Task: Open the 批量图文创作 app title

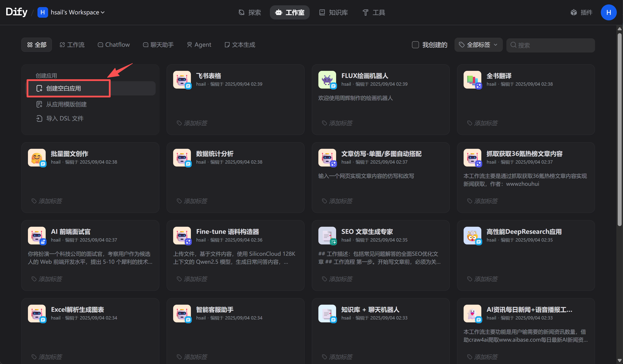Action: point(69,154)
